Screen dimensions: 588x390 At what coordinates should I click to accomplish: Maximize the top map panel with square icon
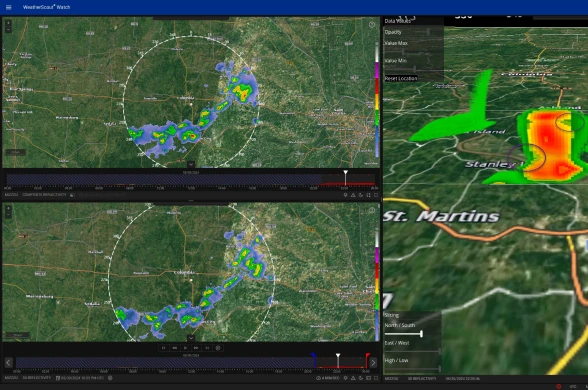(376, 195)
